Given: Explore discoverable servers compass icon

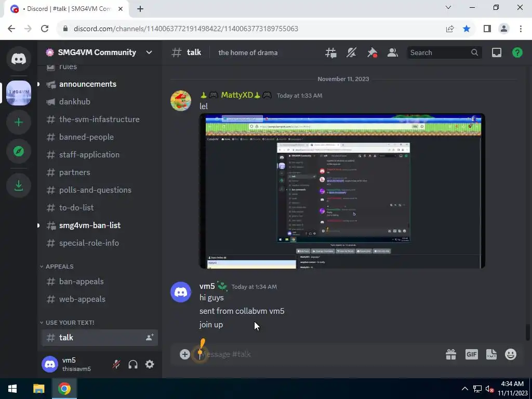Looking at the screenshot, I should [x=19, y=151].
